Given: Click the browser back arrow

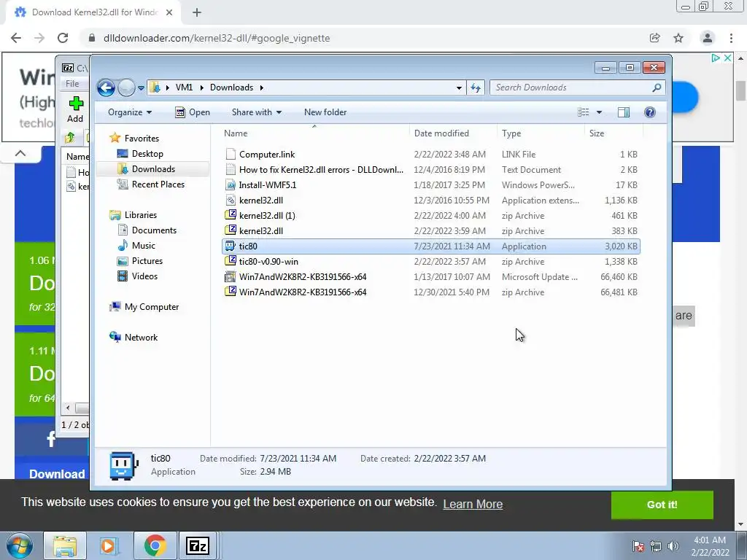Looking at the screenshot, I should tap(16, 38).
